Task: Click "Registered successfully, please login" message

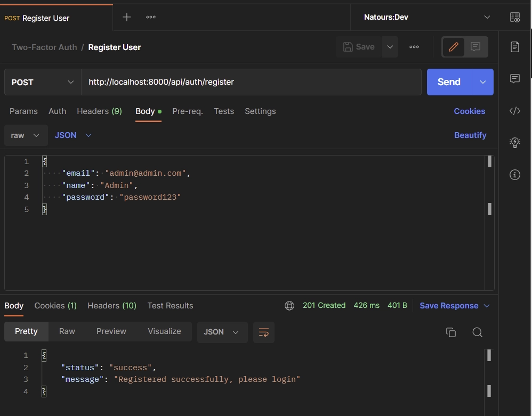Action: coord(207,379)
